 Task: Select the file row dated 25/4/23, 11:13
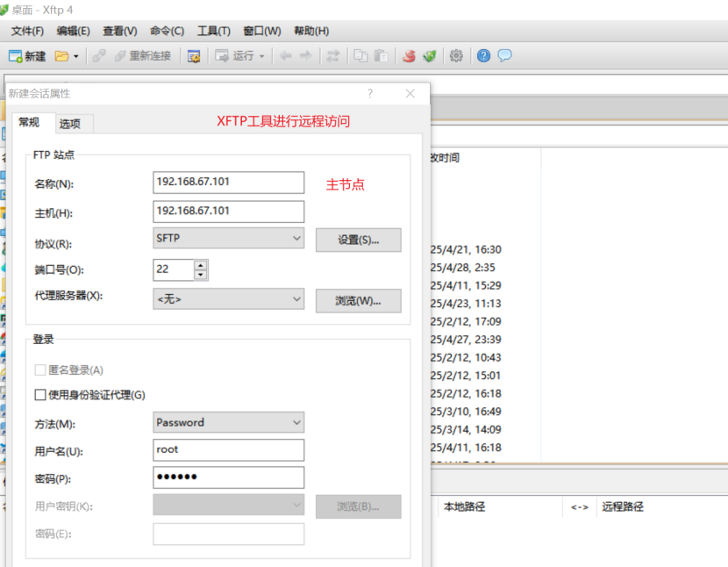click(x=466, y=304)
